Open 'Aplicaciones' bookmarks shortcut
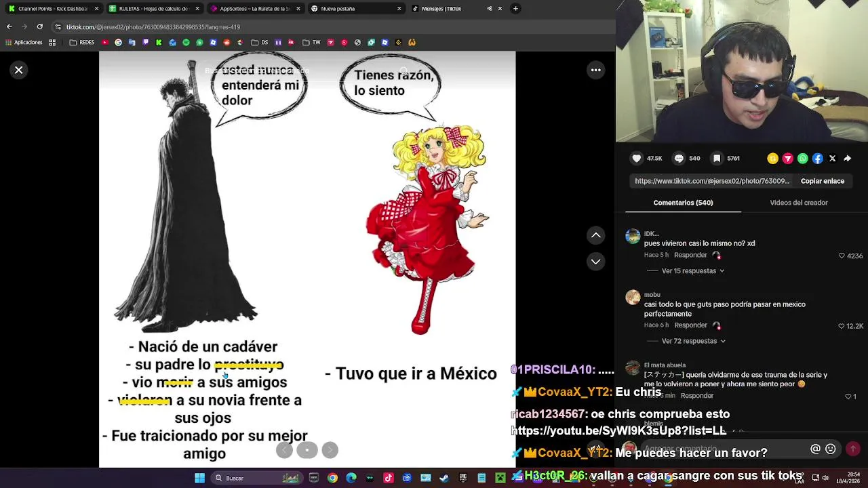 23,42
